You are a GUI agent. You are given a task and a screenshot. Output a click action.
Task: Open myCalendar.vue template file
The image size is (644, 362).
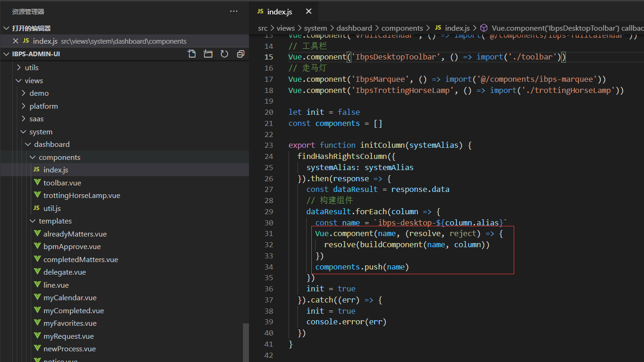(x=70, y=298)
